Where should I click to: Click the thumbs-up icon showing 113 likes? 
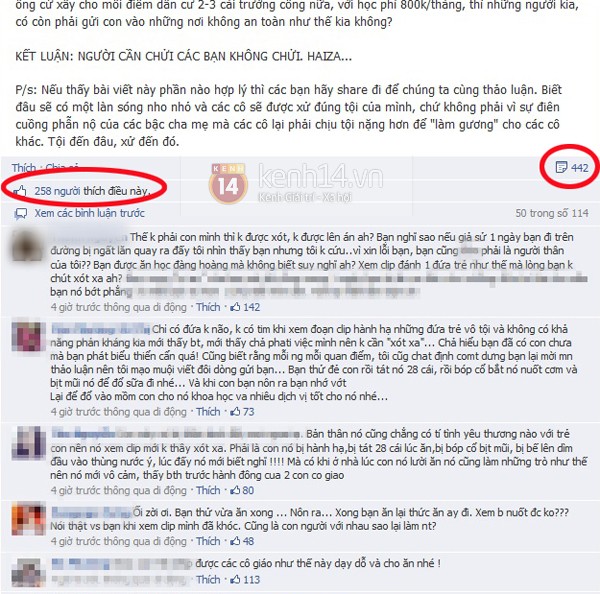click(235, 579)
